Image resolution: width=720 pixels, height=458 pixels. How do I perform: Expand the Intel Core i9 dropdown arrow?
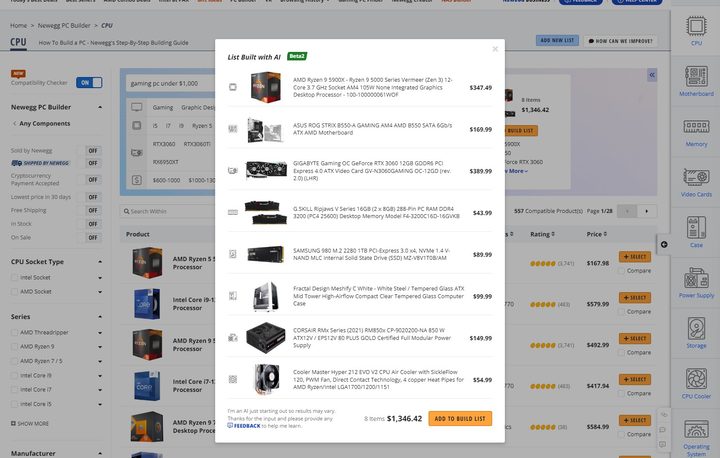click(100, 376)
